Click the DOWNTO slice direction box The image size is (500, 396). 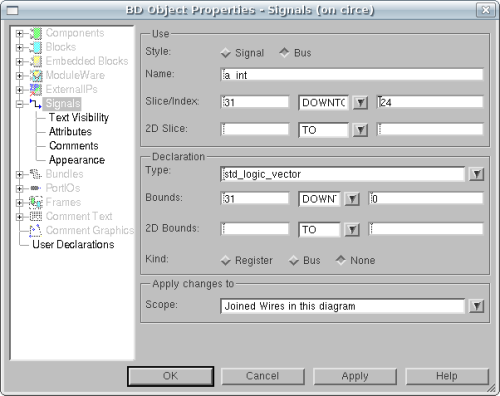[323, 103]
